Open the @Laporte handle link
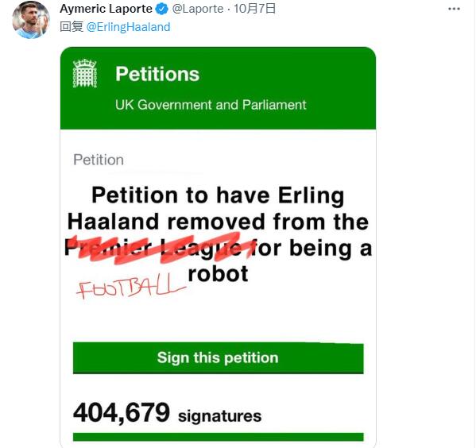This screenshot has width=476, height=448. point(198,9)
